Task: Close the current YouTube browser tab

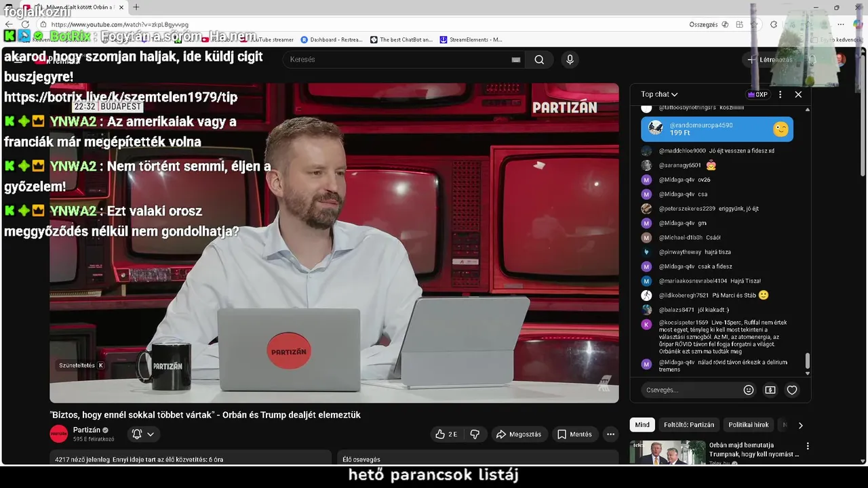Action: pyautogui.click(x=121, y=7)
